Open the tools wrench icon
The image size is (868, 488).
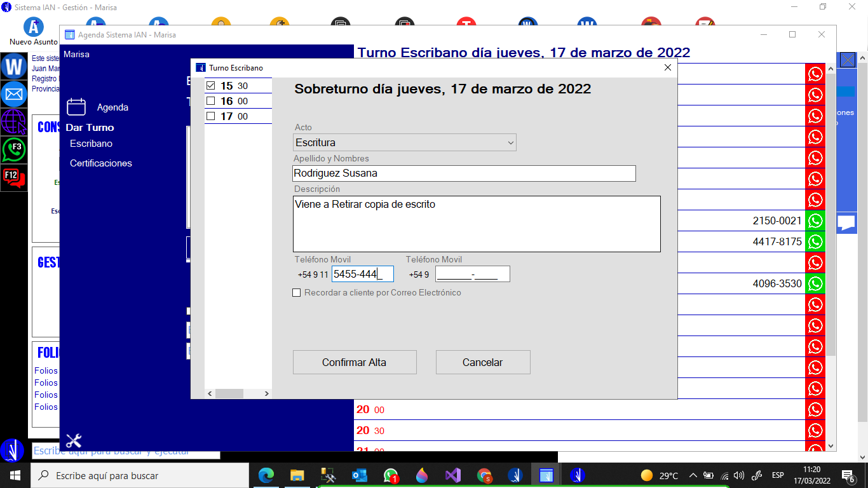74,440
